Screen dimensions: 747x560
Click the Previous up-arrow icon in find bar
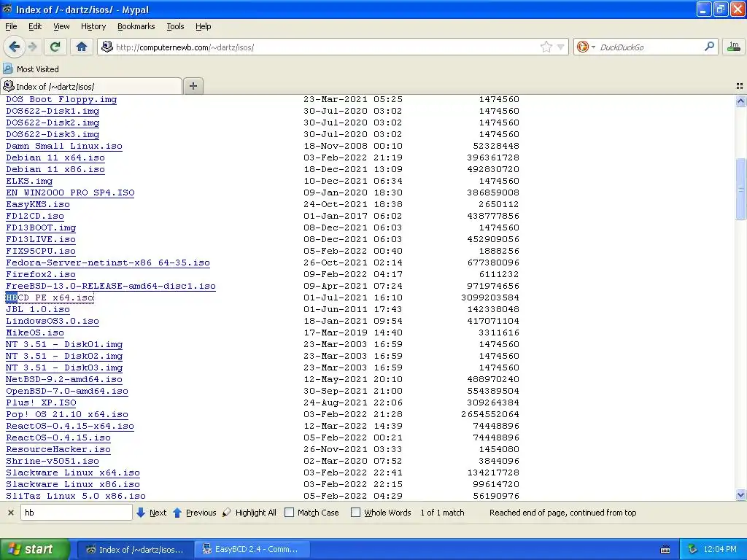pos(177,513)
